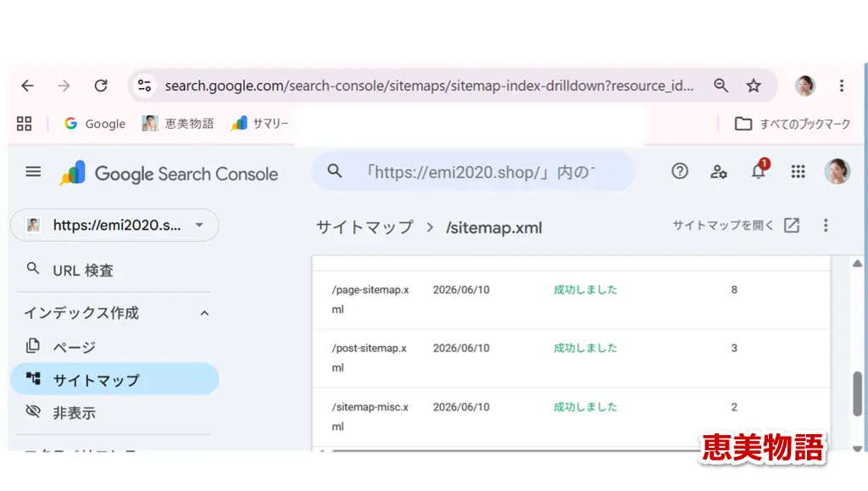Click the /sitemap-misc.xml row name
The image size is (868, 491).
coord(370,416)
